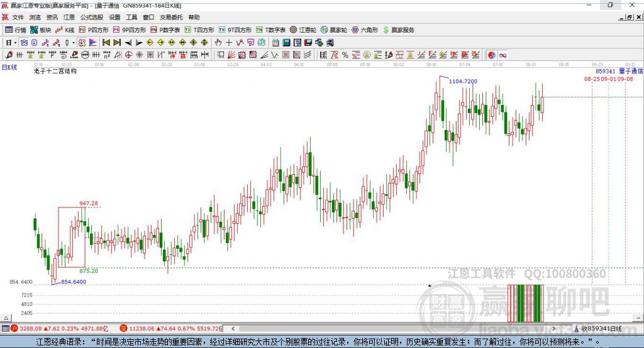Click the 板块 (Sector) toolbar button
The height and width of the screenshot is (348, 644).
[41, 30]
